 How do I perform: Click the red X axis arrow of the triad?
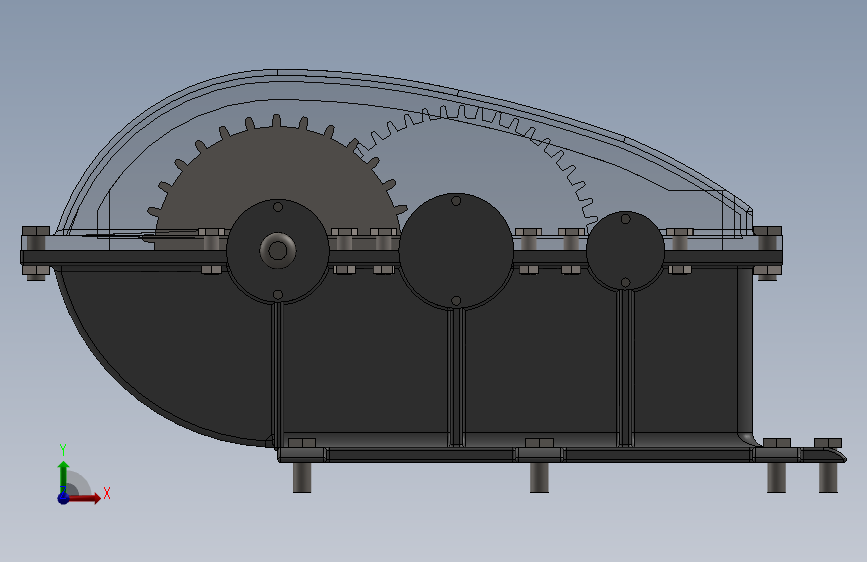click(84, 498)
